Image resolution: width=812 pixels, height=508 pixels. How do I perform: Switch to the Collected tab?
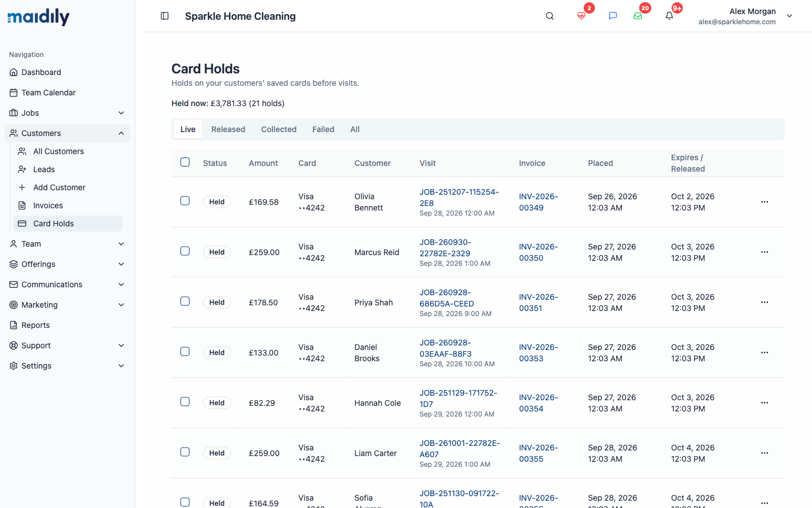click(x=279, y=129)
